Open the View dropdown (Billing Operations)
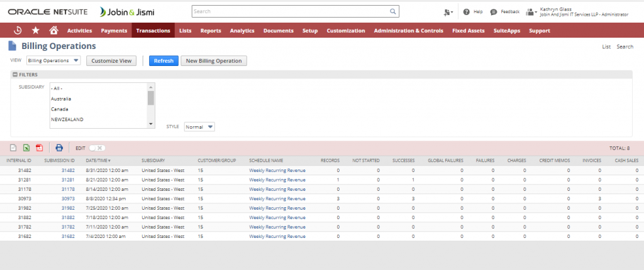The width and height of the screenshot is (644, 270). [x=53, y=61]
